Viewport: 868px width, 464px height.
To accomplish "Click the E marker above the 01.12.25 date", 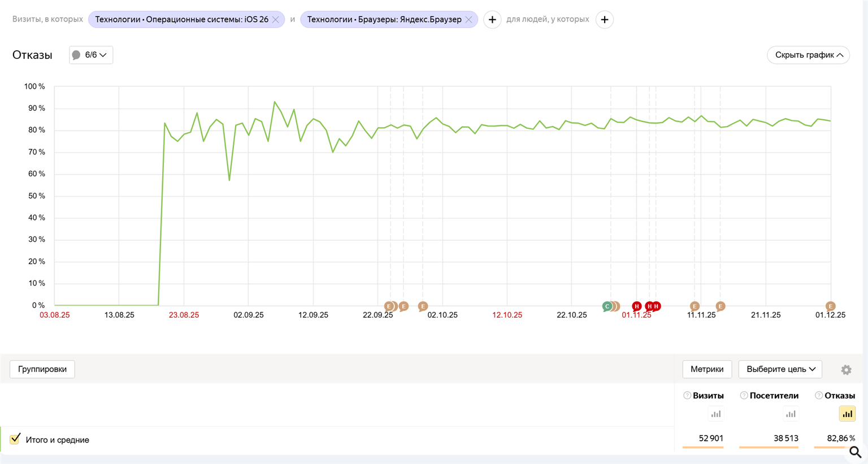I will point(830,306).
